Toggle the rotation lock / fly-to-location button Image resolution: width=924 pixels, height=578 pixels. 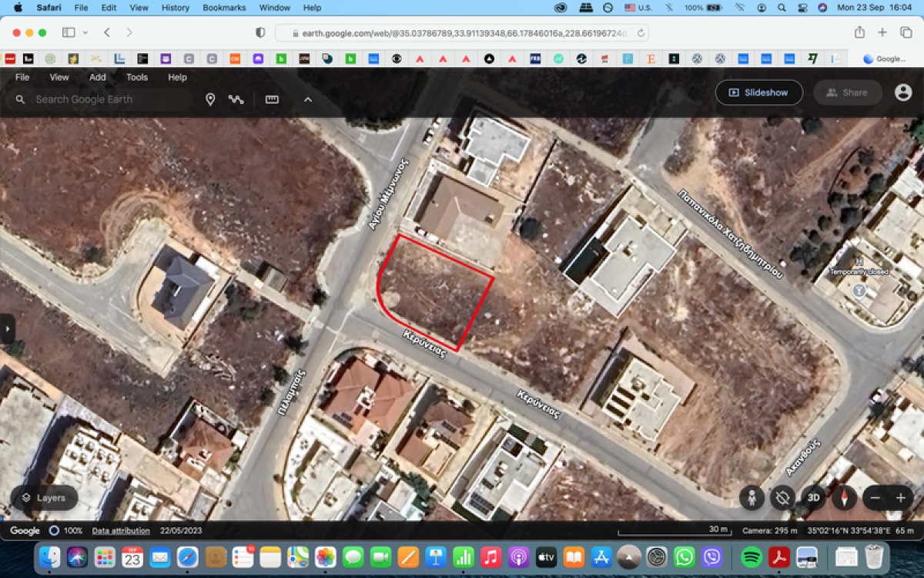[782, 498]
